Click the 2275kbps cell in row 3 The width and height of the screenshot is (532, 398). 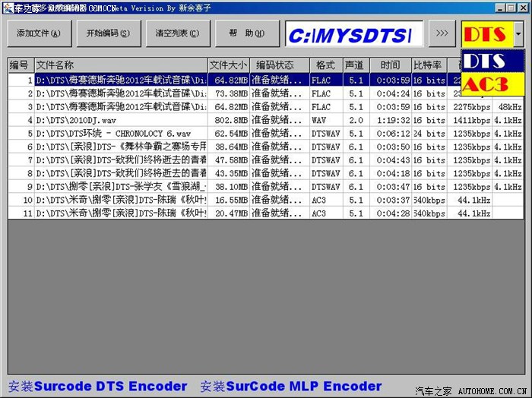[x=470, y=107]
